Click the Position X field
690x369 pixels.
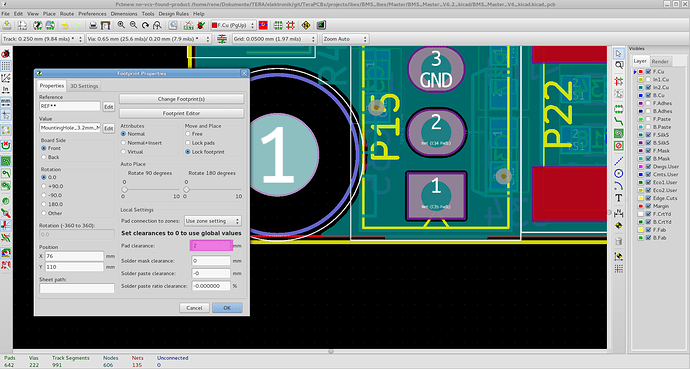[x=74, y=256]
